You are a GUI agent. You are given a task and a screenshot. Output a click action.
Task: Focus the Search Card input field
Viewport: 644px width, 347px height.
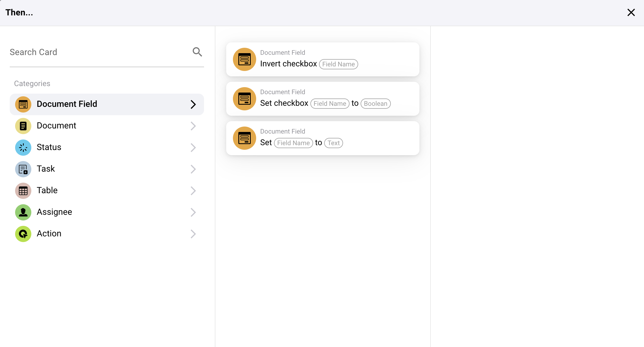[x=97, y=52]
